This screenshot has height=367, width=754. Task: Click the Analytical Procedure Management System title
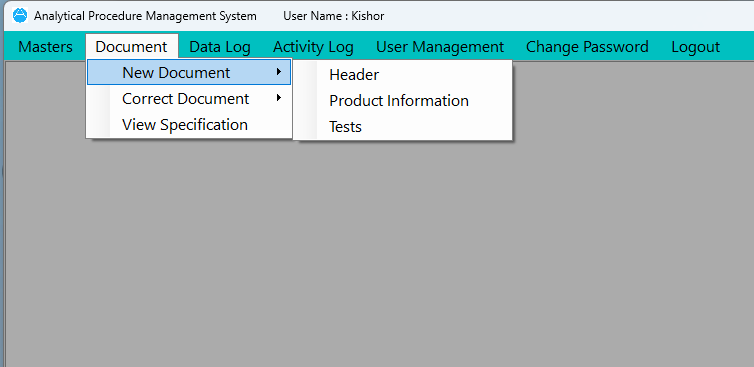[145, 16]
